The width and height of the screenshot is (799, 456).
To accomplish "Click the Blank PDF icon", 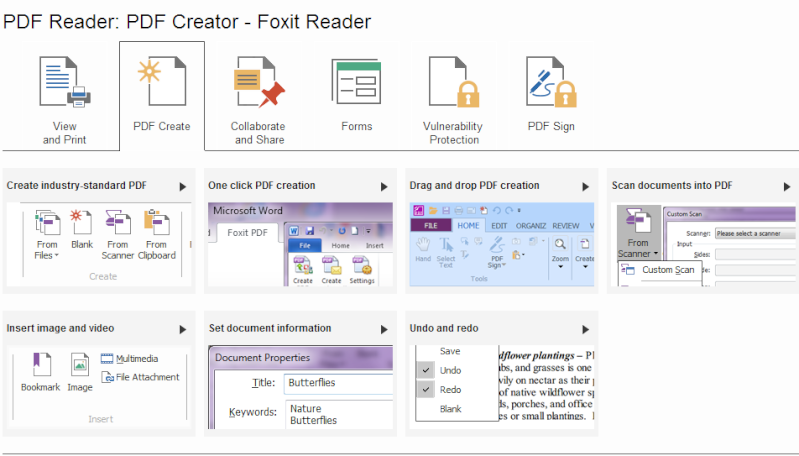I will click(82, 229).
